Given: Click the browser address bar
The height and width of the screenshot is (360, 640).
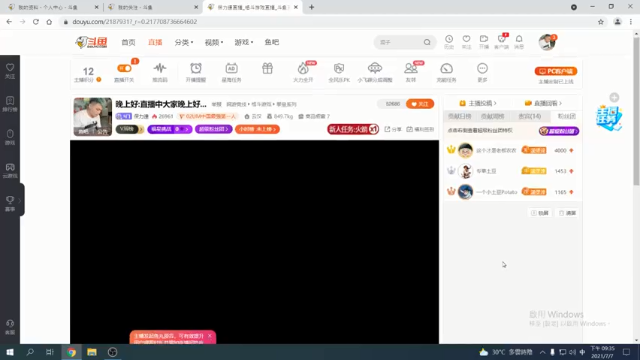Looking at the screenshot, I should (327, 22).
